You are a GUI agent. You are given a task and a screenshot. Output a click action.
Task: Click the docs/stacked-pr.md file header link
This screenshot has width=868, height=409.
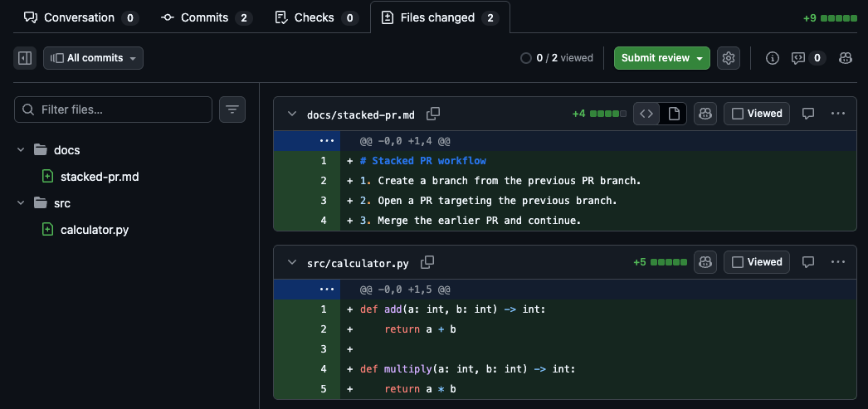coord(360,115)
